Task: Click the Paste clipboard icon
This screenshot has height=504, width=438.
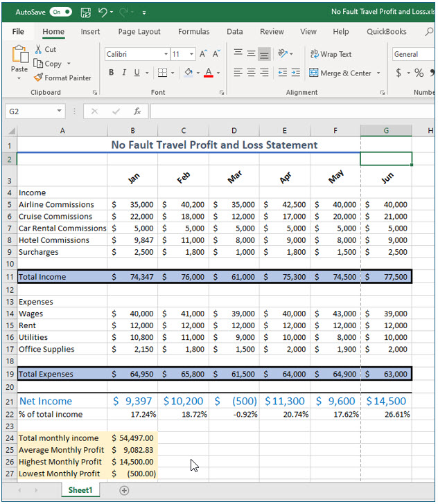Action: tap(20, 54)
